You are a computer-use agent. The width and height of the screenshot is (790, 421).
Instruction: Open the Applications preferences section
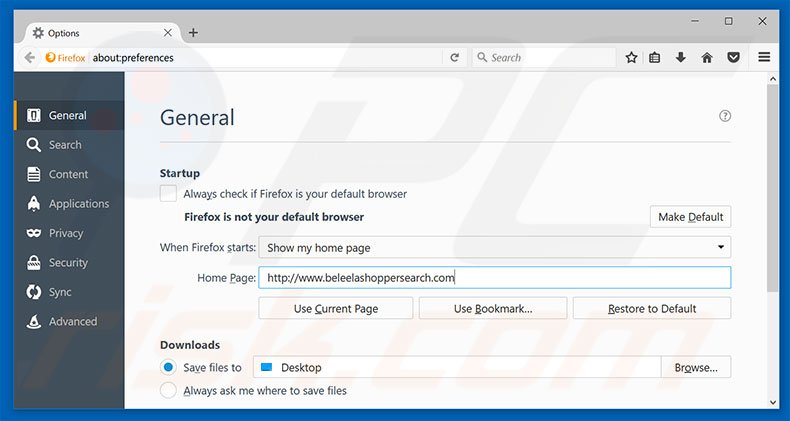[x=69, y=204]
